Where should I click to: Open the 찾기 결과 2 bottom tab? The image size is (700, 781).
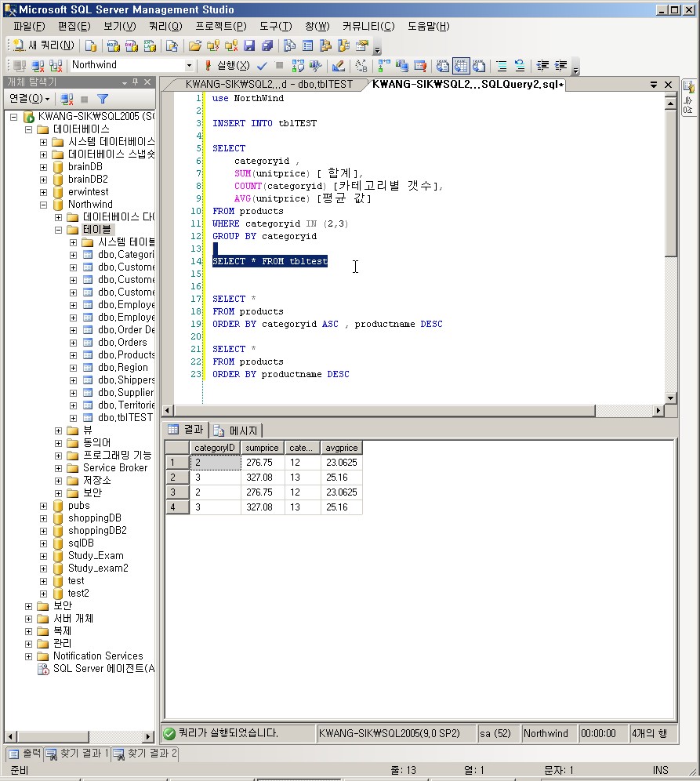145,754
